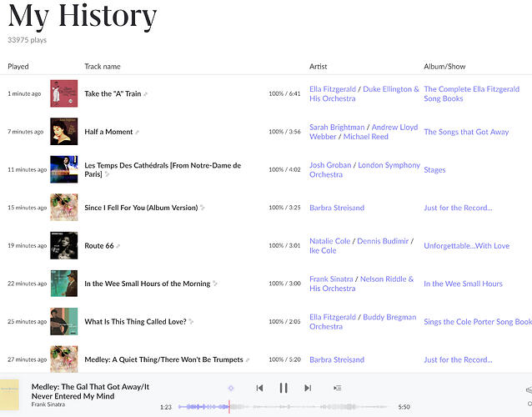Open the Ike Cole artist link
The width and height of the screenshot is (532, 417).
click(x=323, y=251)
